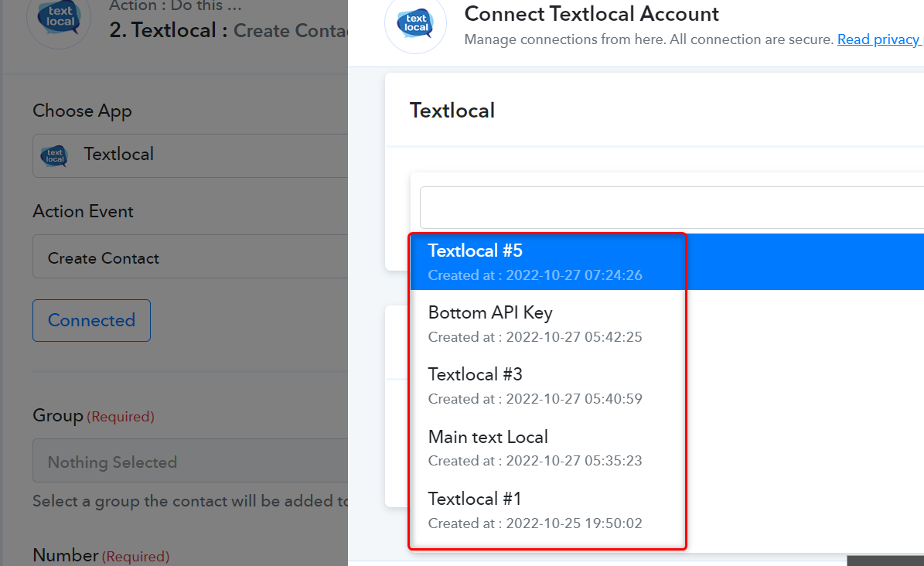Click Textlocal logo in Connect Account header

click(415, 23)
